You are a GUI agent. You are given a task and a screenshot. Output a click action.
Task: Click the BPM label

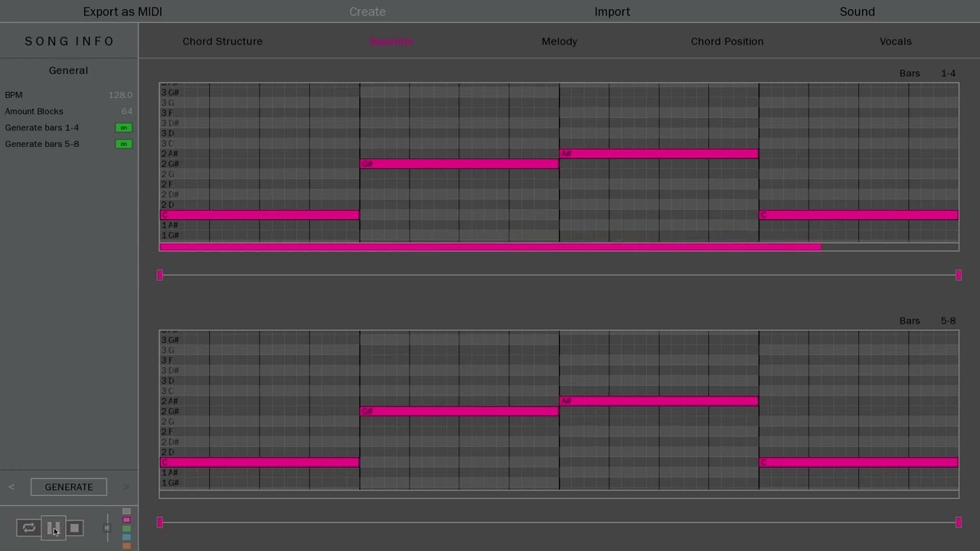[x=14, y=95]
